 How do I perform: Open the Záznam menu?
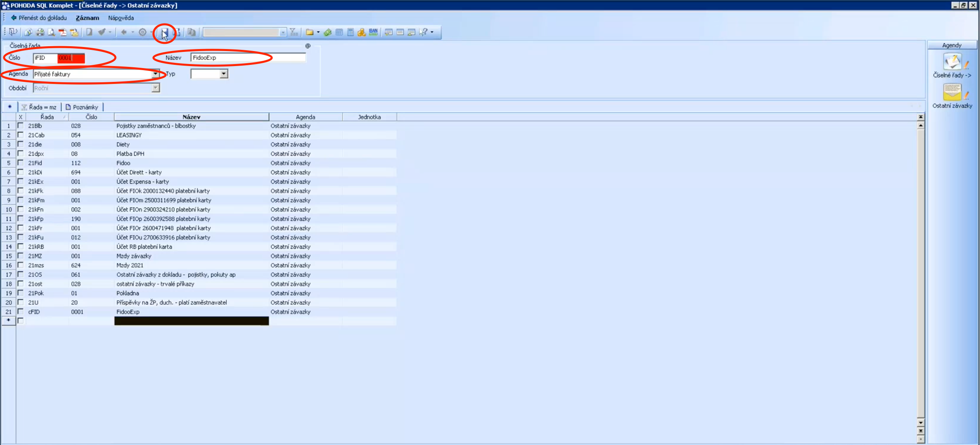[x=87, y=18]
